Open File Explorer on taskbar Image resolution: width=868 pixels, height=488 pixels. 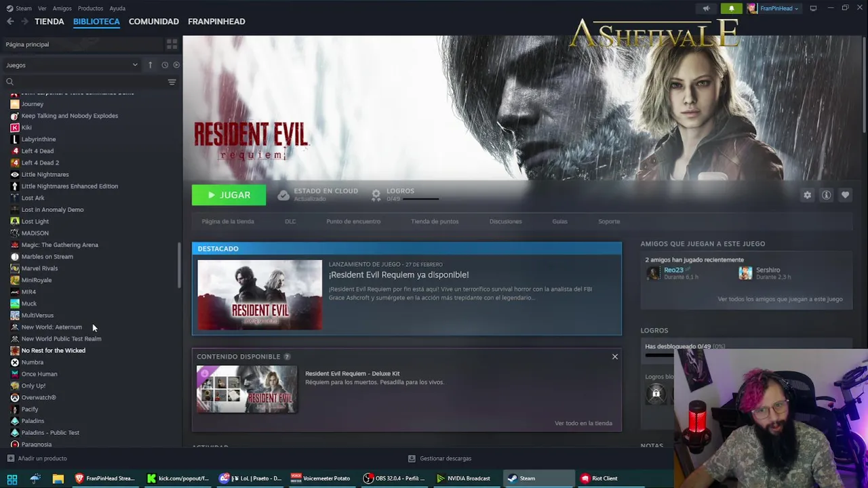58,479
